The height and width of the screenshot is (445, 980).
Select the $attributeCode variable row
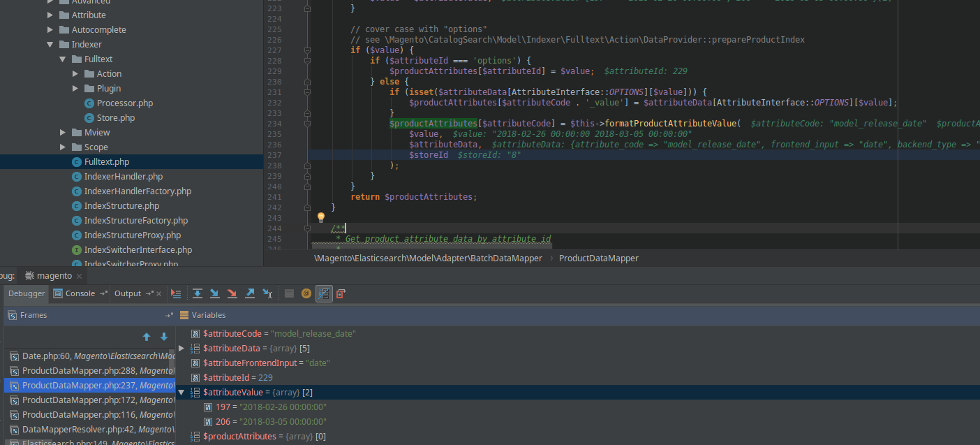[x=578, y=334]
